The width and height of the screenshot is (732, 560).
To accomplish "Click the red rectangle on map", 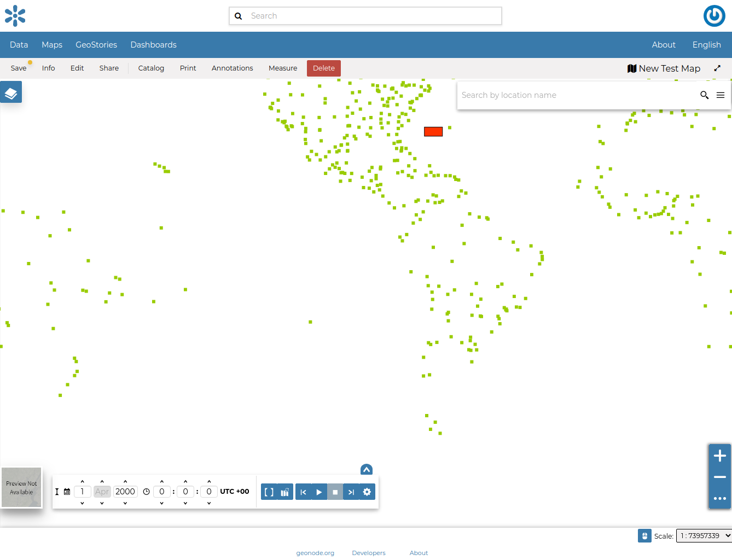I will pos(433,132).
